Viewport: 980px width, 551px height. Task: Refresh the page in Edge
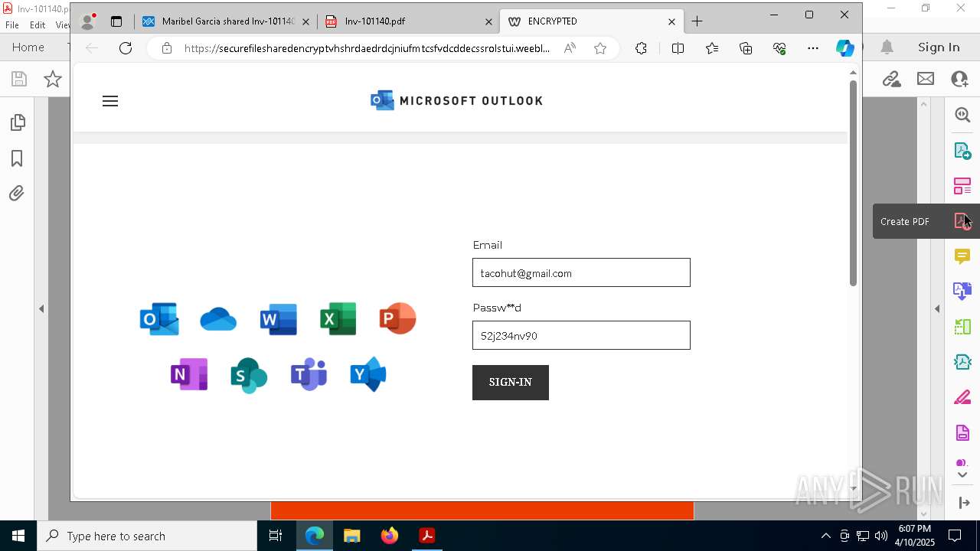pyautogui.click(x=126, y=48)
